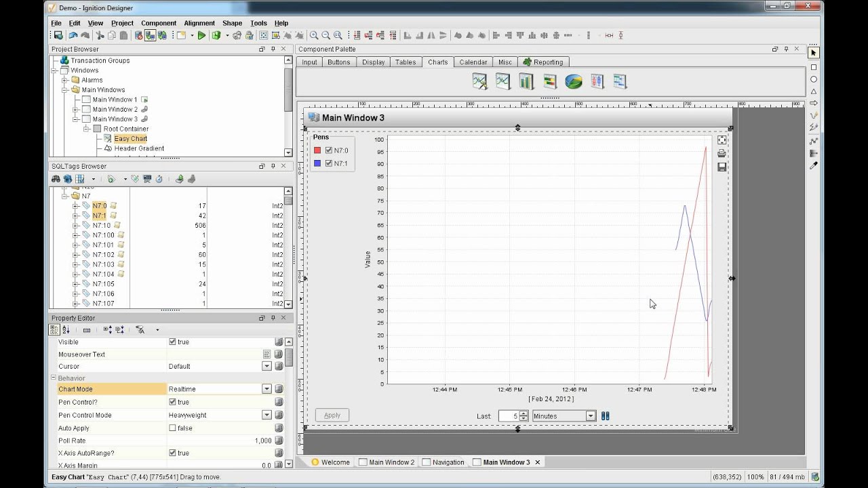This screenshot has width=868, height=488.
Task: Expand the N7:10 tag node
Action: (x=76, y=225)
